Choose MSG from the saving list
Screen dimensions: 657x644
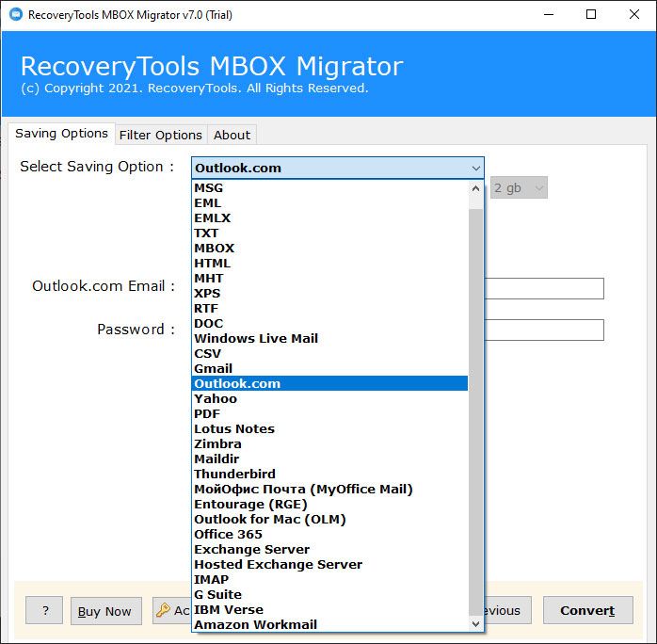[x=329, y=187]
